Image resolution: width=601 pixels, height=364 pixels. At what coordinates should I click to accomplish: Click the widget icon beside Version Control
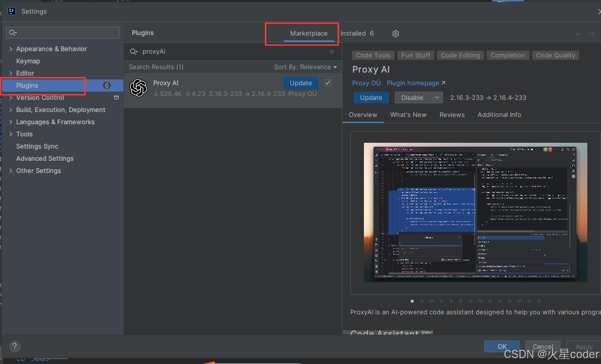tap(116, 97)
